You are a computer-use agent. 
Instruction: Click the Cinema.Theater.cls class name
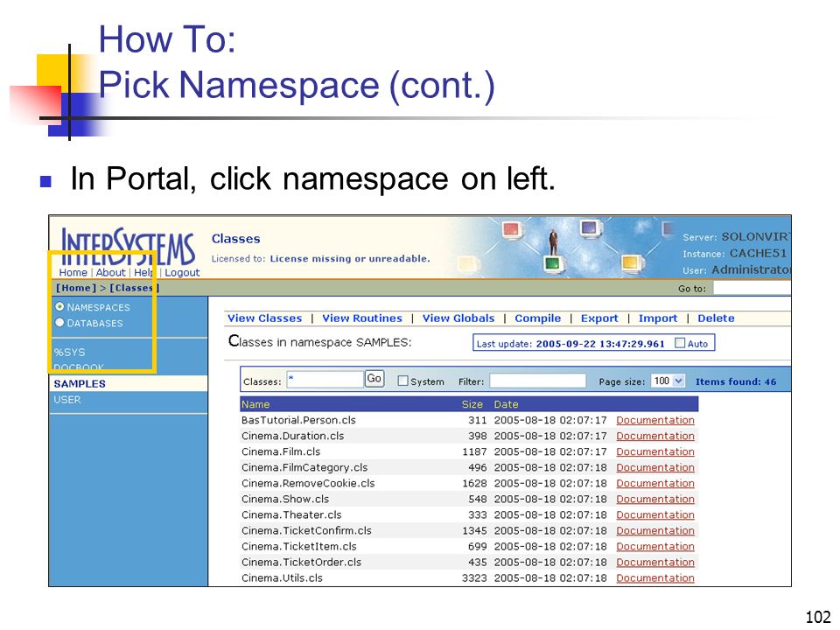[291, 514]
